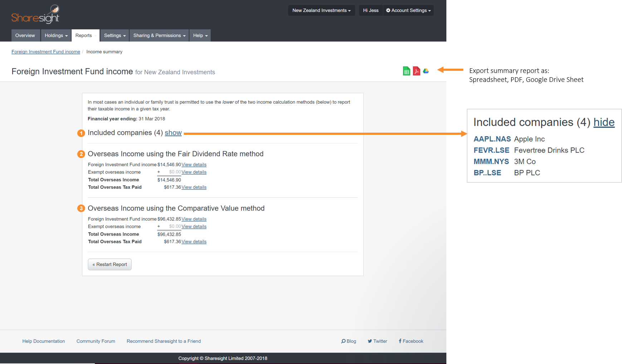The height and width of the screenshot is (364, 622).
Task: View details of Total Overseas Tax Paid
Action: 194,187
